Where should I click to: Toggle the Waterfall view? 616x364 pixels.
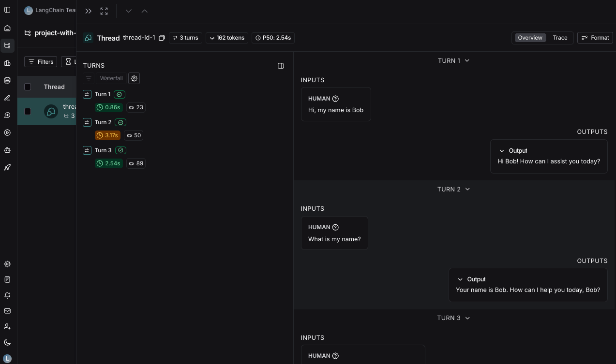111,78
